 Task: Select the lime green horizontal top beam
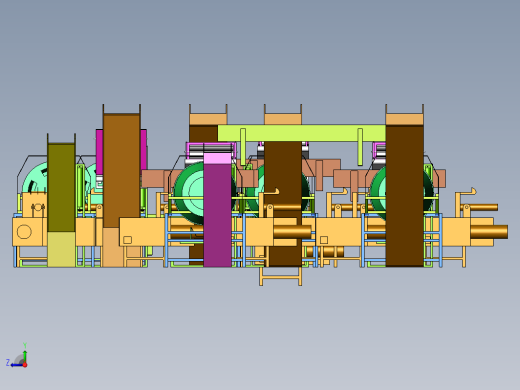302,133
